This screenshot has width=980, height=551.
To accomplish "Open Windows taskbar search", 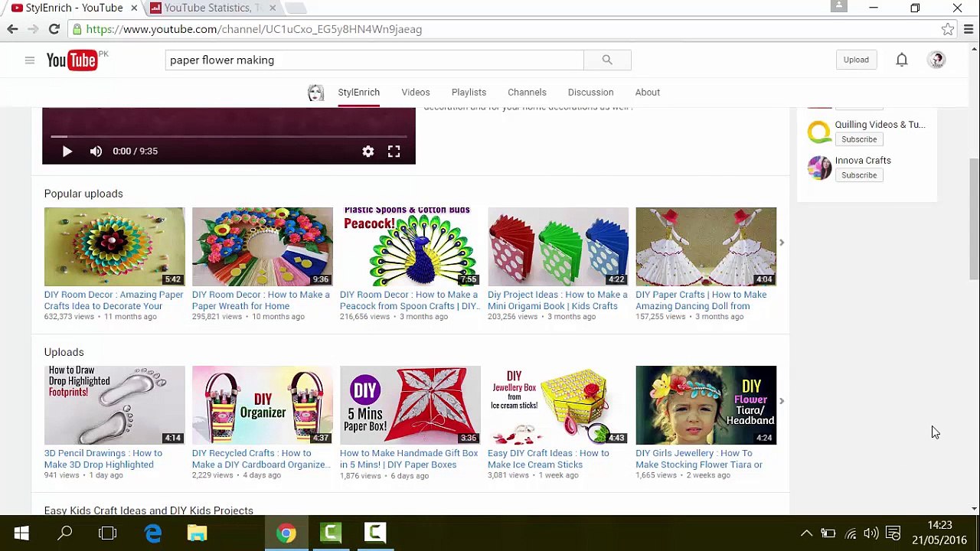I will [x=65, y=533].
